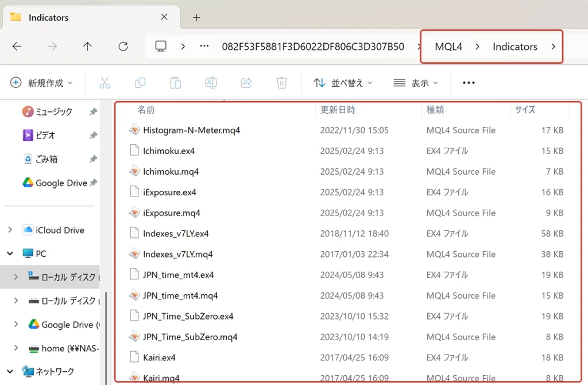This screenshot has width=588, height=385.
Task: Click Indicators in the address path
Action: tap(515, 47)
